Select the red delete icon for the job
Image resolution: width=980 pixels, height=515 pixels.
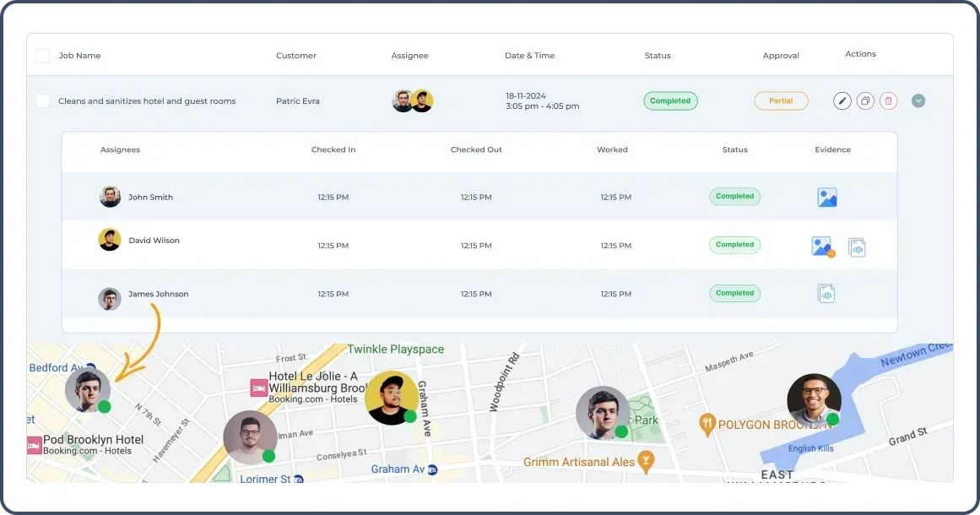889,100
